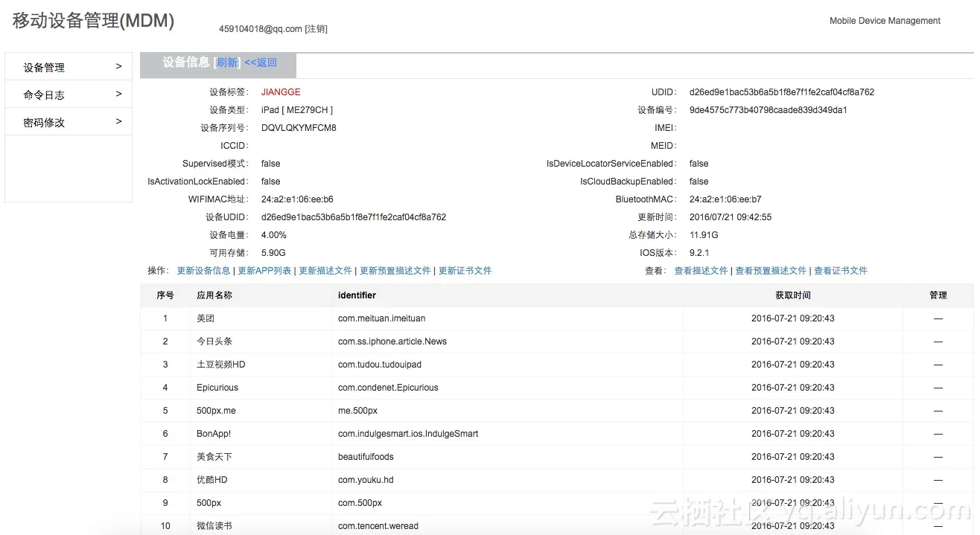Click 更新APP列表 link
Viewport: 980px width, 535px height.
coord(264,271)
